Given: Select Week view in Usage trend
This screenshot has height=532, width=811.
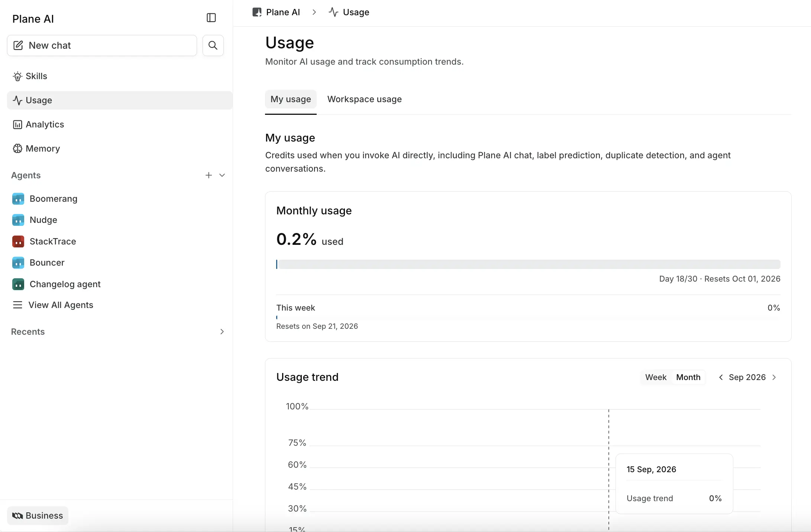Looking at the screenshot, I should (656, 377).
